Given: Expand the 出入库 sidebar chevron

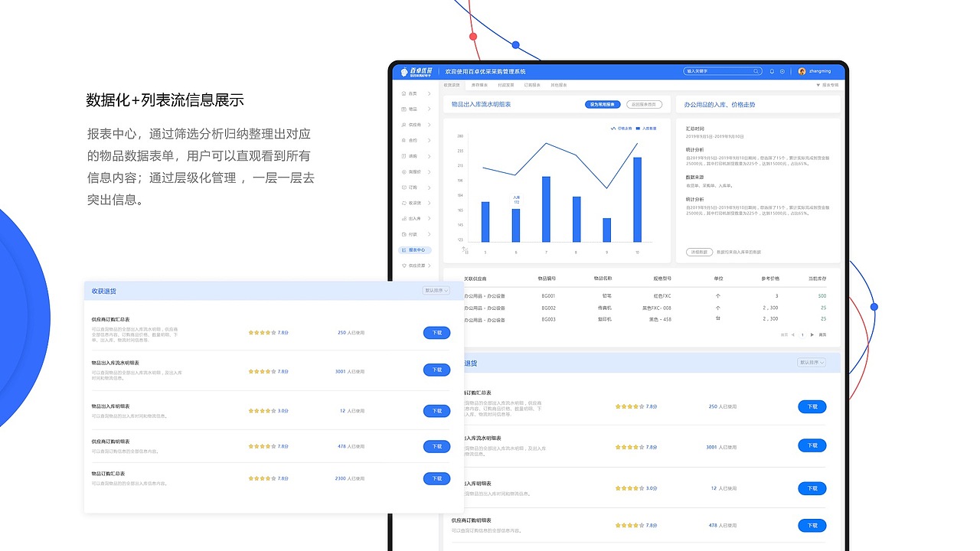Looking at the screenshot, I should pyautogui.click(x=430, y=219).
